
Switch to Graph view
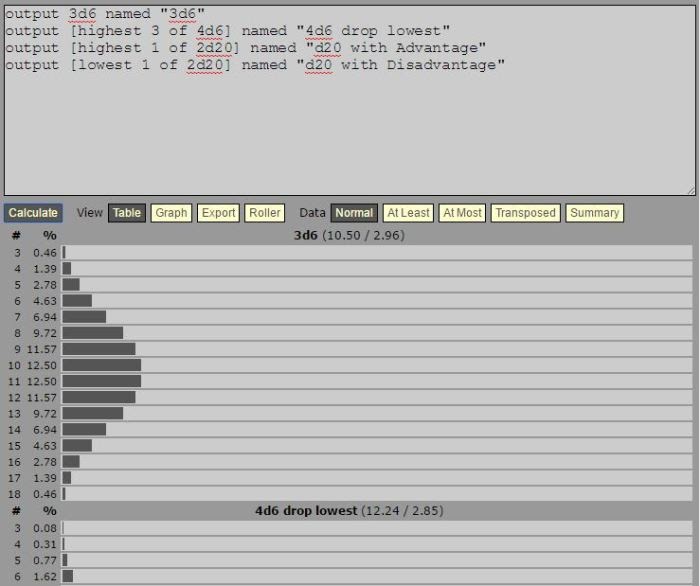point(171,213)
